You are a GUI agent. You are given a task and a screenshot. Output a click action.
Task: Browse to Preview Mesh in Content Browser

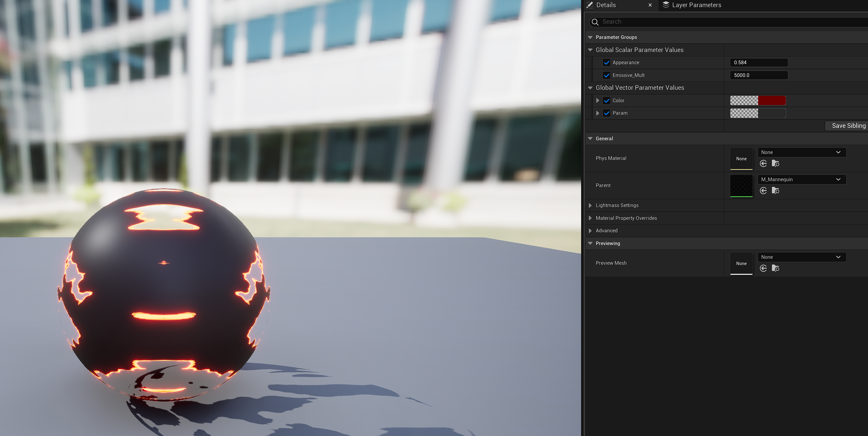775,268
